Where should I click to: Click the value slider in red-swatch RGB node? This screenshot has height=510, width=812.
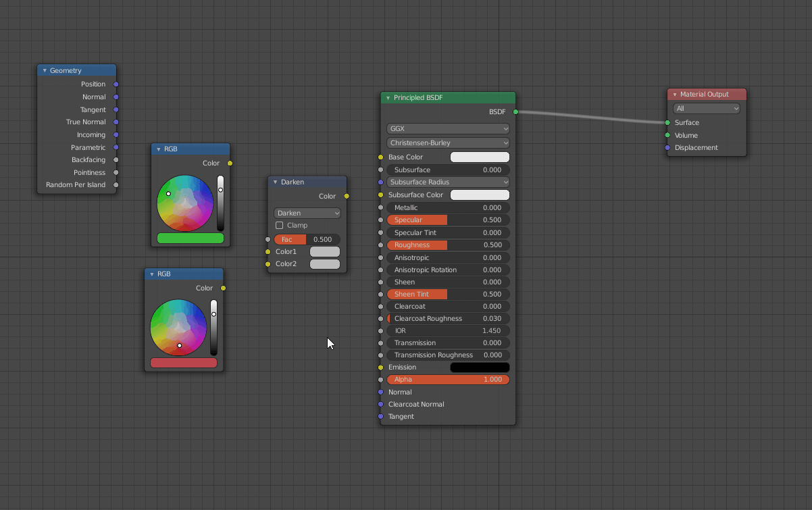pos(213,328)
